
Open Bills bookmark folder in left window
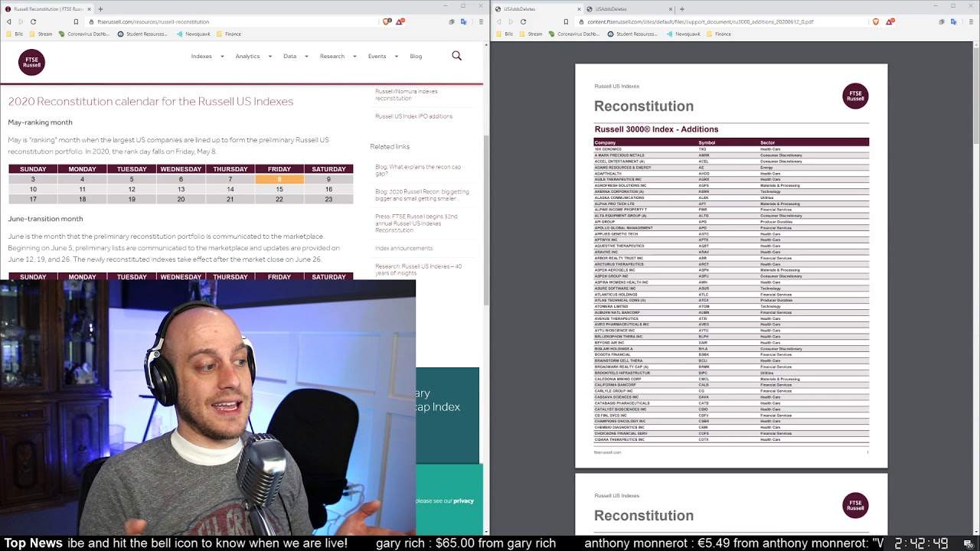(x=15, y=34)
